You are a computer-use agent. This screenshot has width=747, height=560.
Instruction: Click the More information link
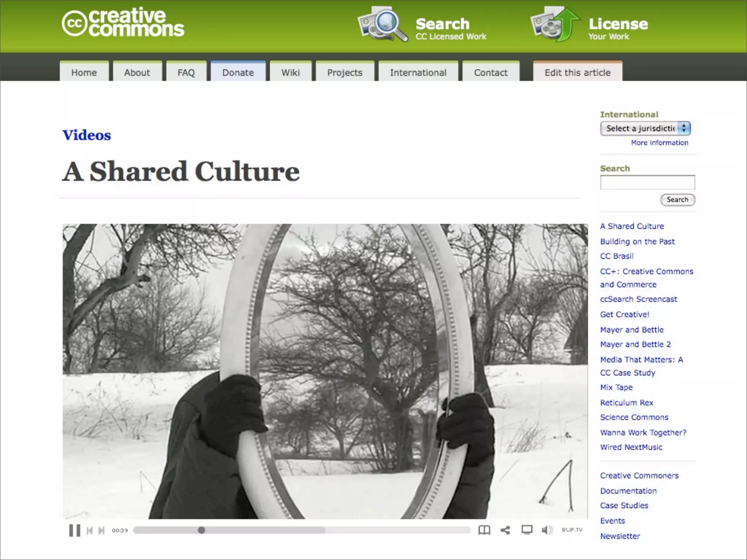[x=659, y=143]
